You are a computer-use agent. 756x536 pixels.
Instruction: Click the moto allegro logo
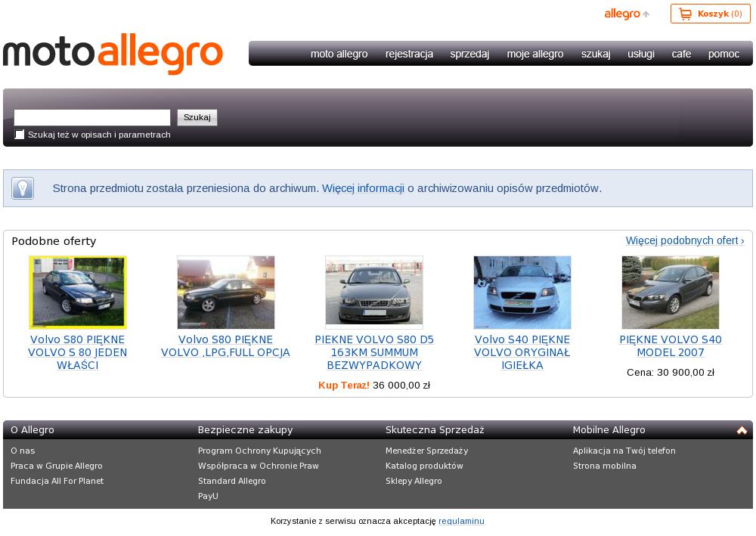(x=113, y=54)
